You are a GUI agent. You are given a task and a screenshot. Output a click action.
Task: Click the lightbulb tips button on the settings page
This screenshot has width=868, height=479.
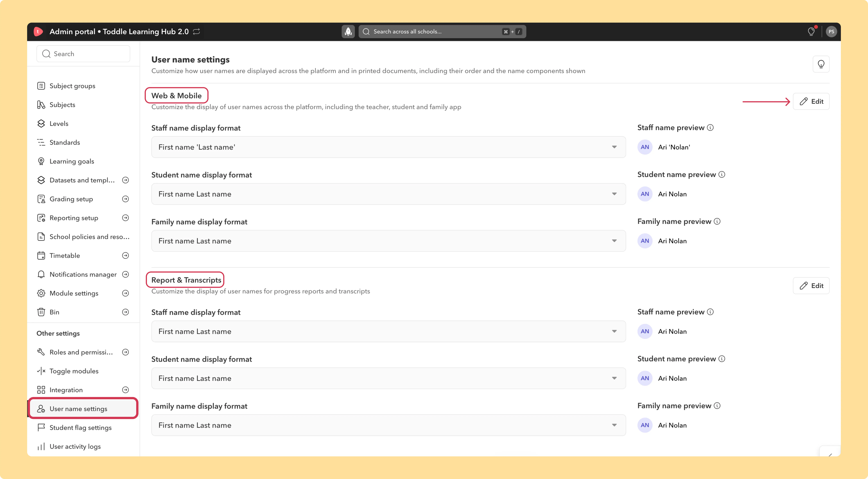click(x=821, y=64)
